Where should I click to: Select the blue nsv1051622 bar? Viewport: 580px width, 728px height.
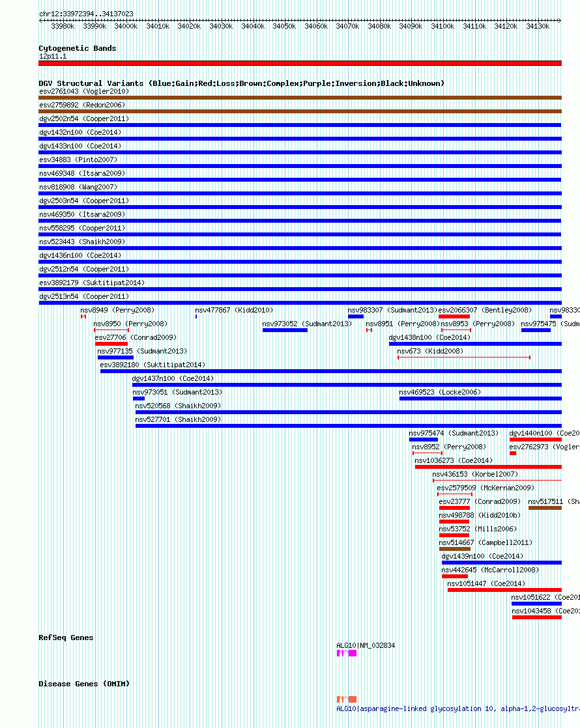[536, 604]
